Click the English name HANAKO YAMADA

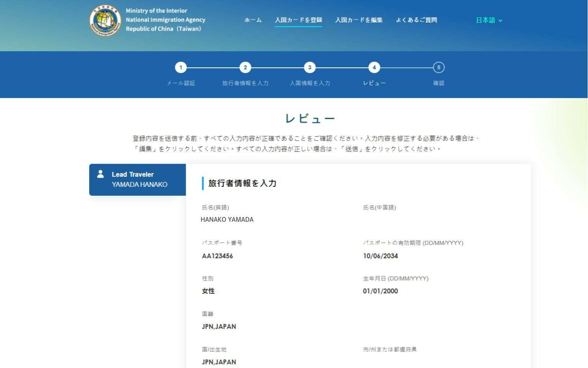click(x=227, y=219)
